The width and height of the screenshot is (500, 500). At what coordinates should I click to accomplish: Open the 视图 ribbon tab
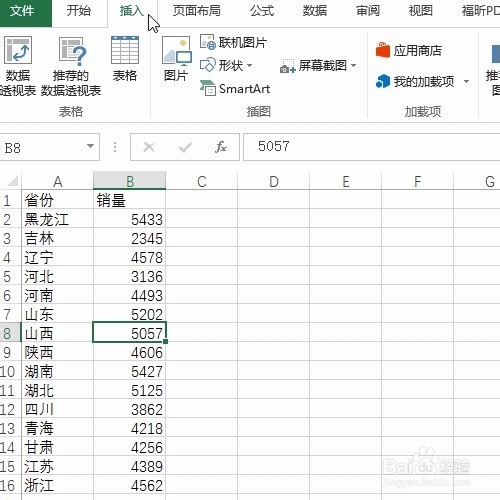tap(421, 11)
